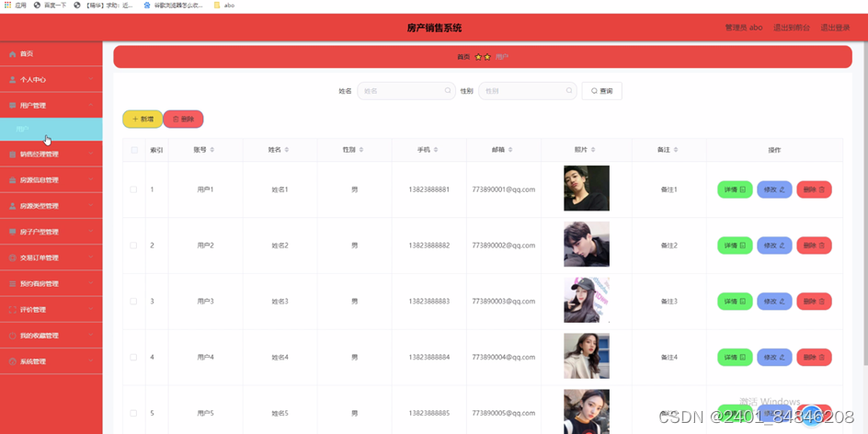
Task: Click the photo thumbnail of 用户3
Action: coord(587,300)
